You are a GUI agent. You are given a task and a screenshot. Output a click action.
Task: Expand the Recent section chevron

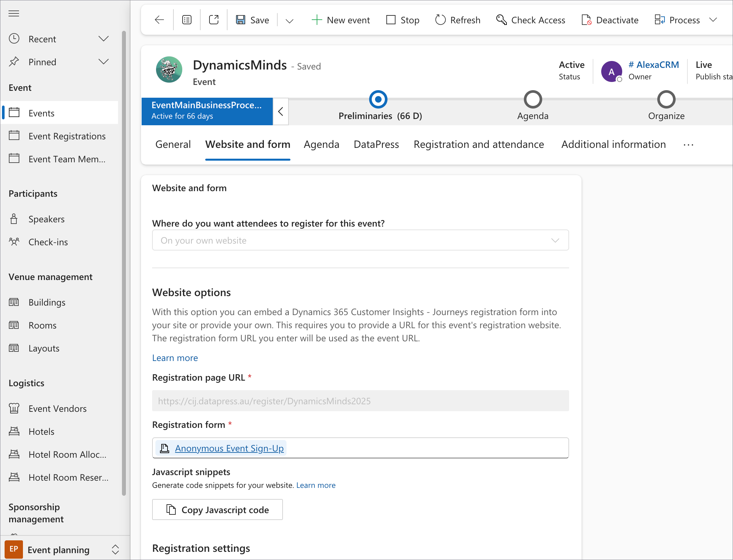click(x=104, y=39)
